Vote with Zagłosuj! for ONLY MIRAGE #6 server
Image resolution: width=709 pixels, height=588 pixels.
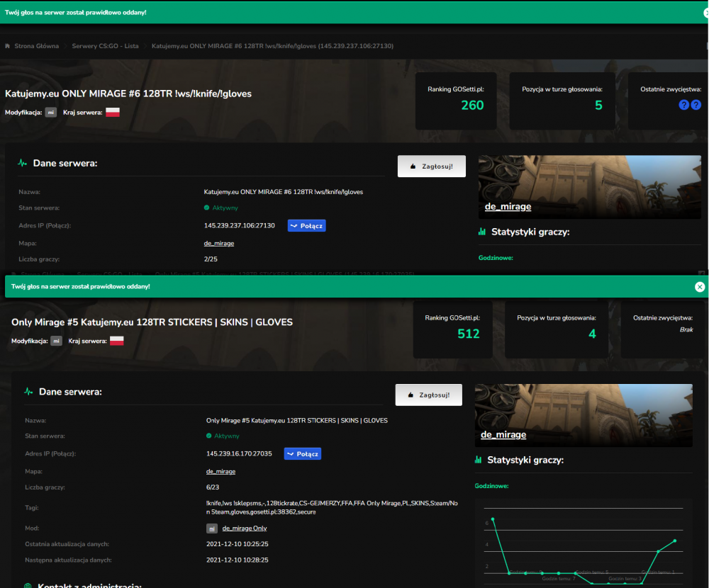pyautogui.click(x=431, y=166)
